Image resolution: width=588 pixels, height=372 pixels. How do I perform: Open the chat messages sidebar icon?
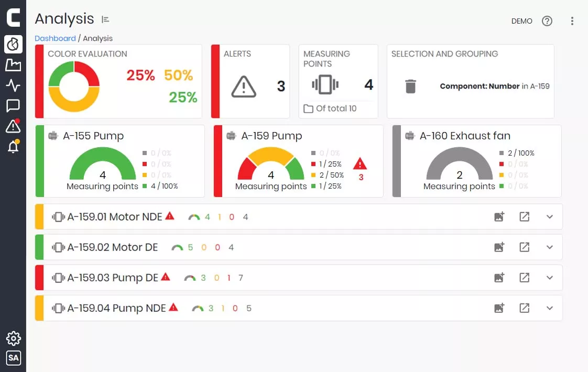click(13, 106)
